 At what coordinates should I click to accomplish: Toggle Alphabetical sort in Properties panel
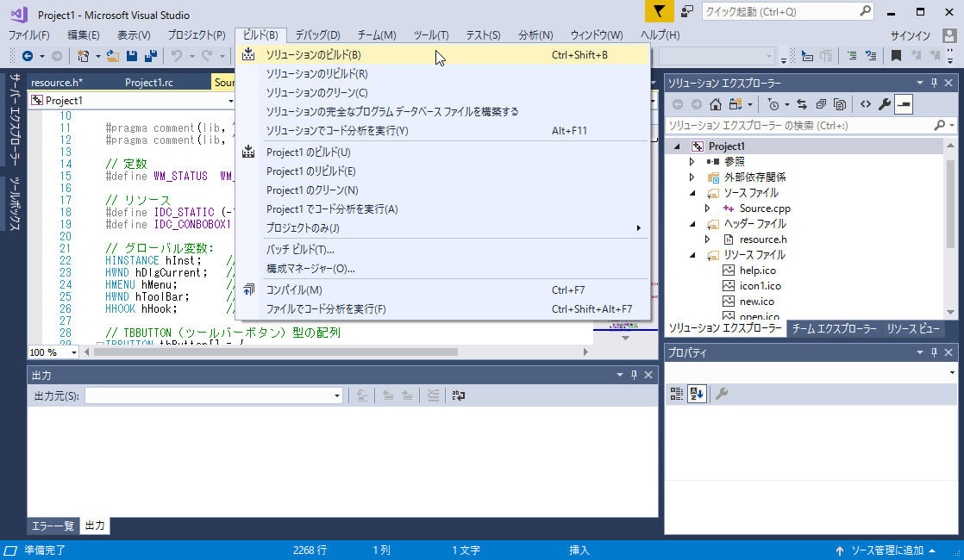(x=697, y=394)
